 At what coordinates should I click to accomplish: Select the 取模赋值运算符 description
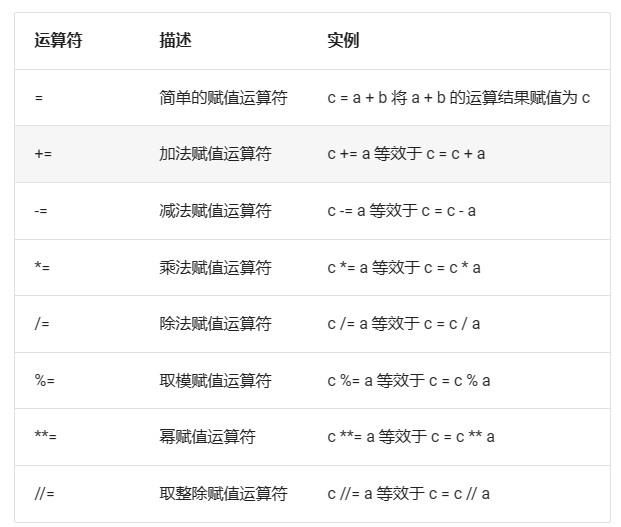coord(215,381)
